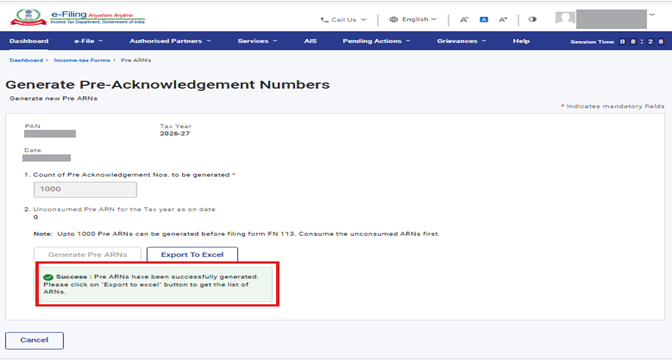
Task: Reset to default font size icon
Action: pyautogui.click(x=484, y=19)
